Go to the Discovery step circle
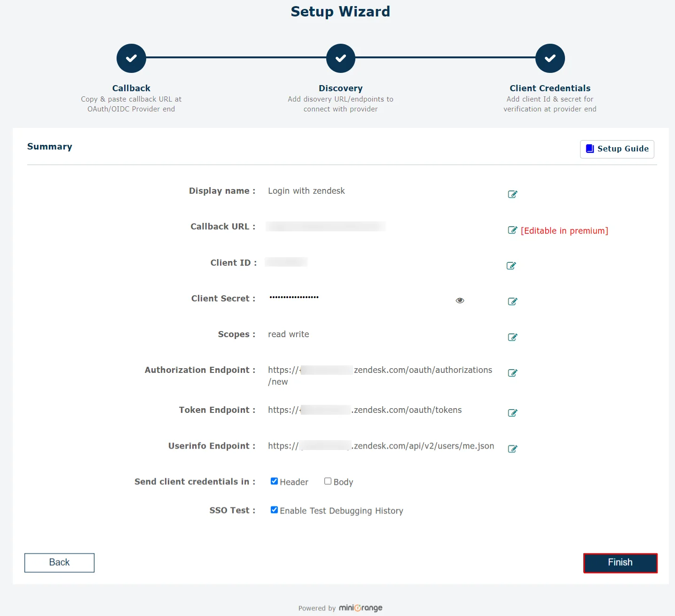Image resolution: width=675 pixels, height=616 pixels. [x=340, y=58]
